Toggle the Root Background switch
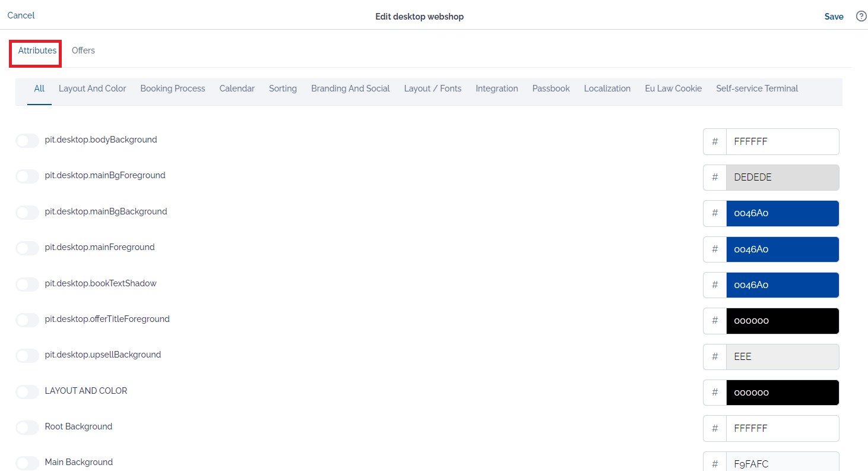Image resolution: width=868 pixels, height=471 pixels. point(27,427)
